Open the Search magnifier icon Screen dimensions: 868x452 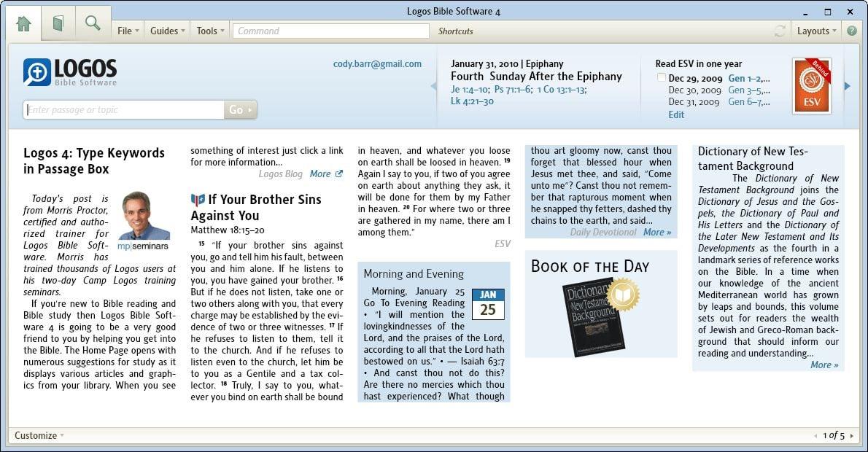coord(93,23)
